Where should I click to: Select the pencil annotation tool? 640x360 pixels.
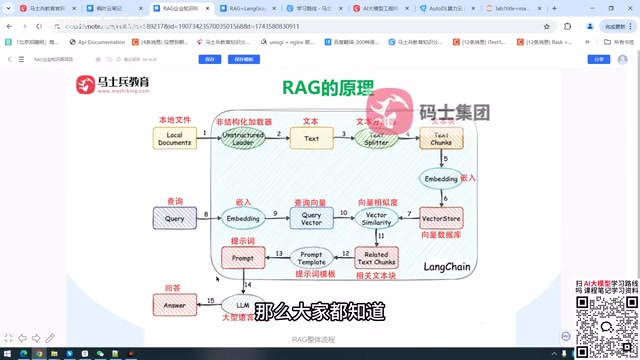50,338
